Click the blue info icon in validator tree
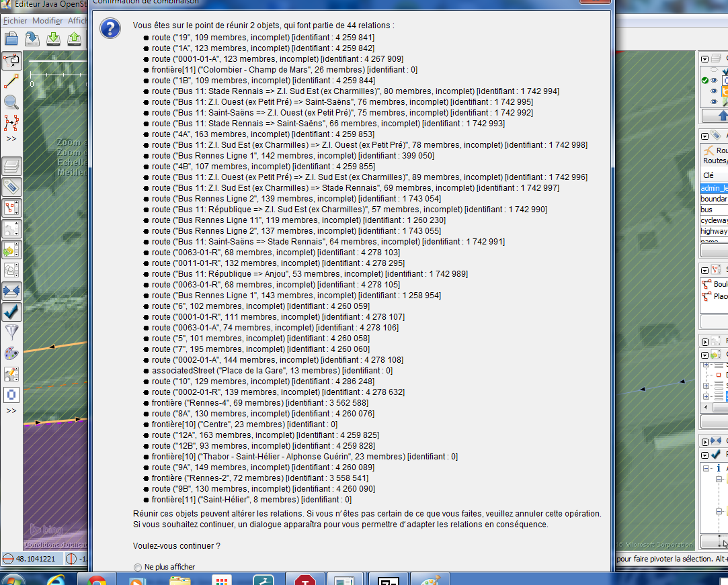728x585 pixels. [x=718, y=468]
